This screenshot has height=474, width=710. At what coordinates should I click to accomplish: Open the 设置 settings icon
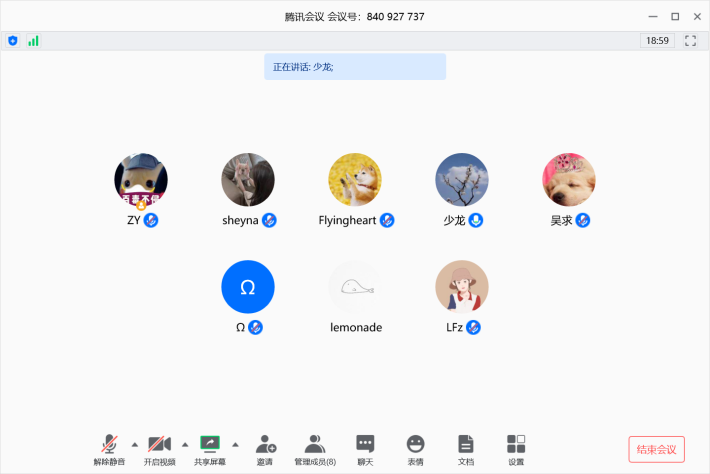(x=516, y=447)
